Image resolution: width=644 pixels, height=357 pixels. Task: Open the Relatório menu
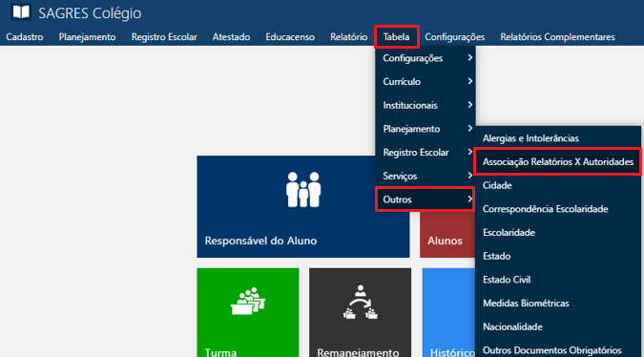pyautogui.click(x=348, y=37)
